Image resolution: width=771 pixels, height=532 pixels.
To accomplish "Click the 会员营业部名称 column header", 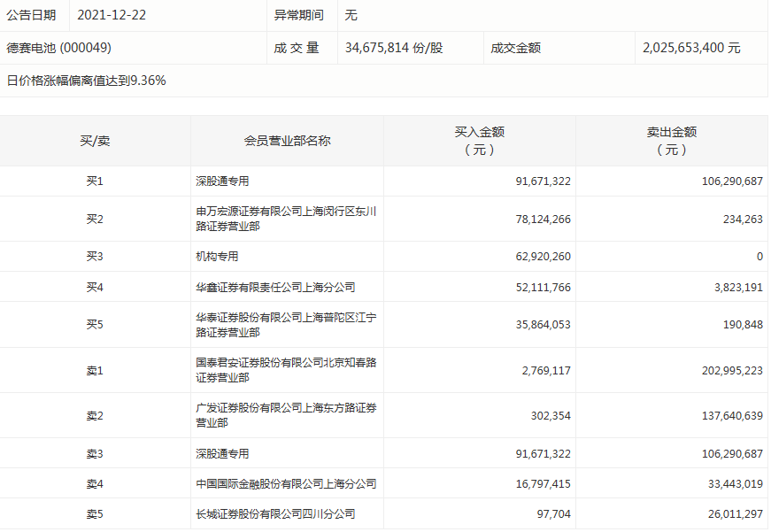I will click(287, 141).
